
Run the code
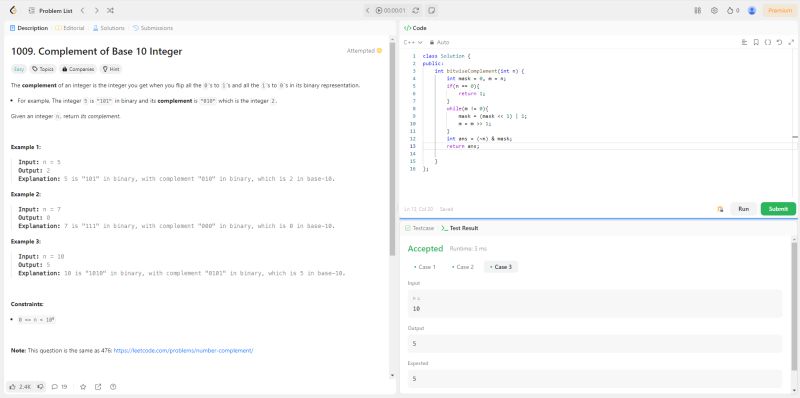(743, 209)
